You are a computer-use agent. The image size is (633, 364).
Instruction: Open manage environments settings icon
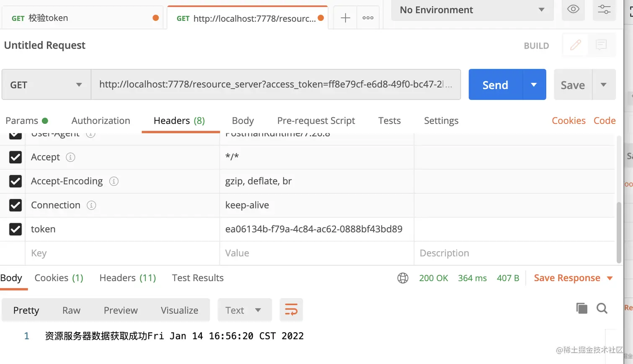[604, 9]
